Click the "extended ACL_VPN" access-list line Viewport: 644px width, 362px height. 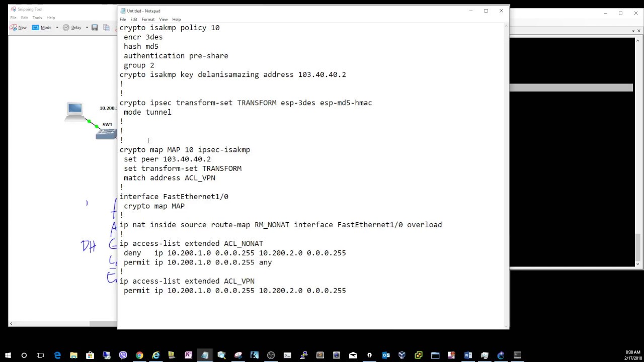click(x=187, y=281)
